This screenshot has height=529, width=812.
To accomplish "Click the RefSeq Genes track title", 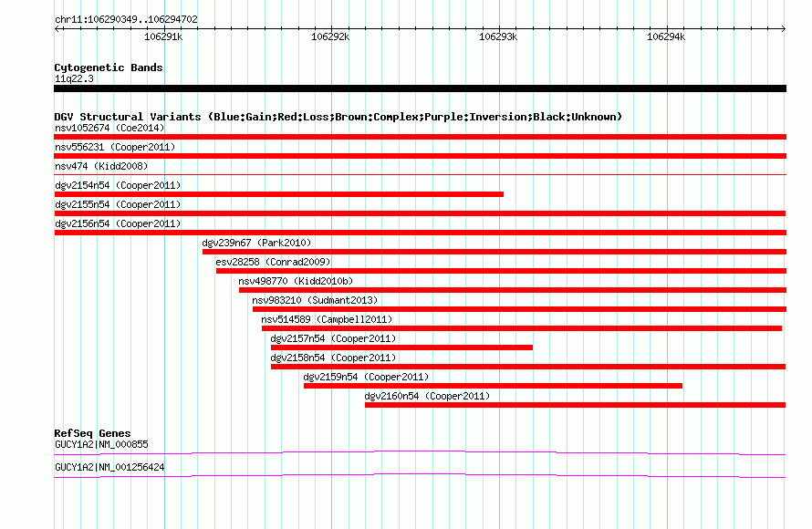I will coord(92,433).
